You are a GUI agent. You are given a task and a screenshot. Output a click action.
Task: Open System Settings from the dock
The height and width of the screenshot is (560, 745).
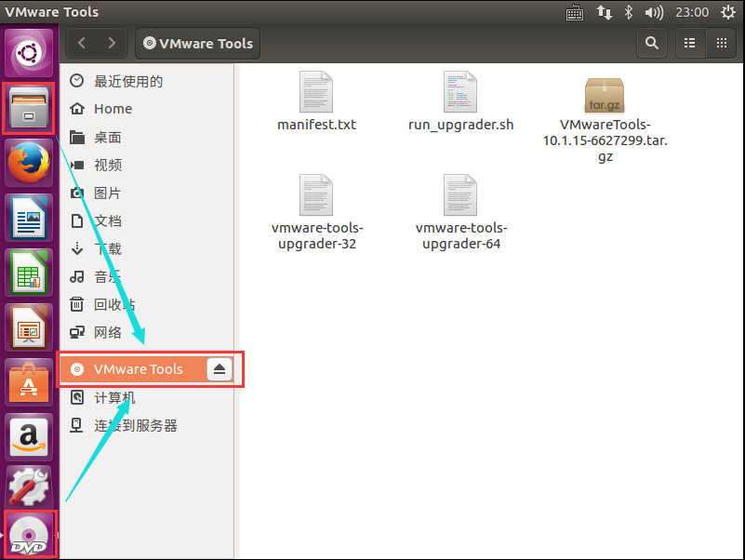coord(29,487)
